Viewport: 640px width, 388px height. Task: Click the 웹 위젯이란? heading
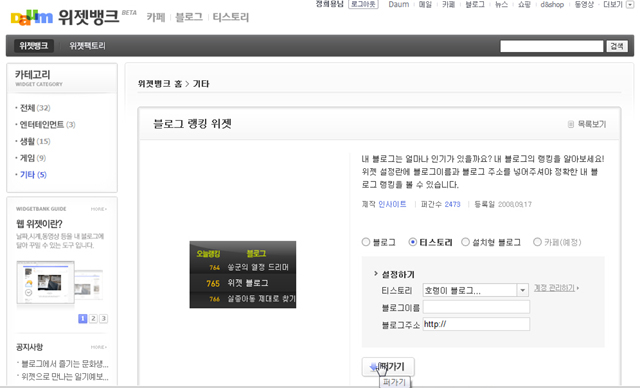click(39, 224)
